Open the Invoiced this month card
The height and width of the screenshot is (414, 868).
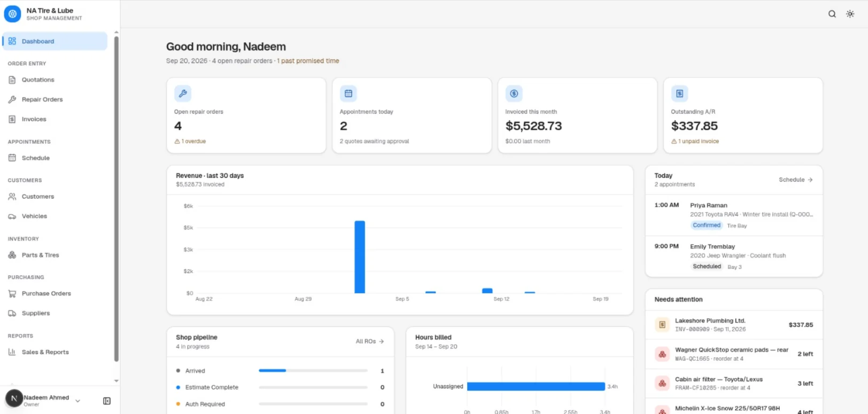click(578, 115)
